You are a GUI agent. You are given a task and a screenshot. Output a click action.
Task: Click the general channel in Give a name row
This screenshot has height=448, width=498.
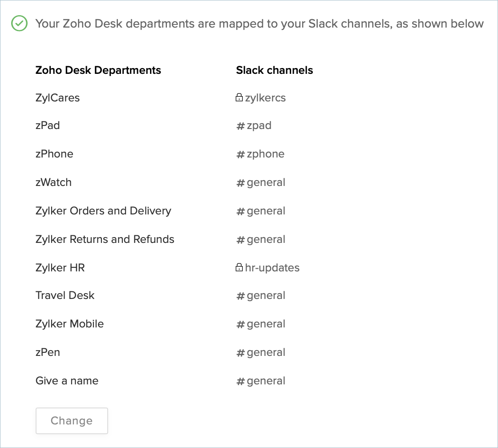[266, 381]
